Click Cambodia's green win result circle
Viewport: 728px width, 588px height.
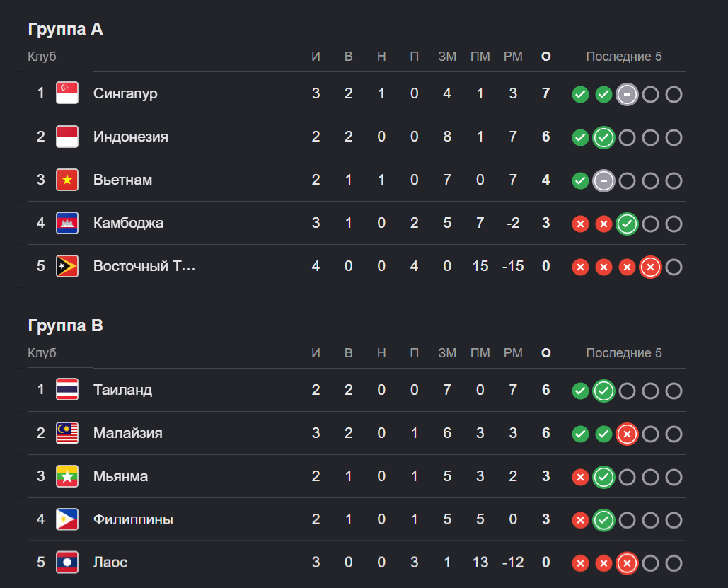627,224
